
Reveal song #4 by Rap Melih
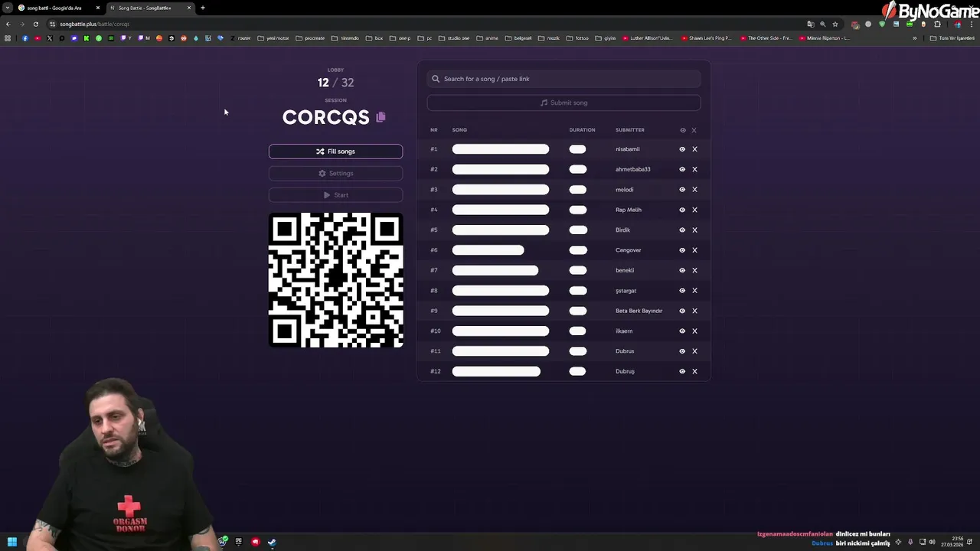(x=682, y=210)
